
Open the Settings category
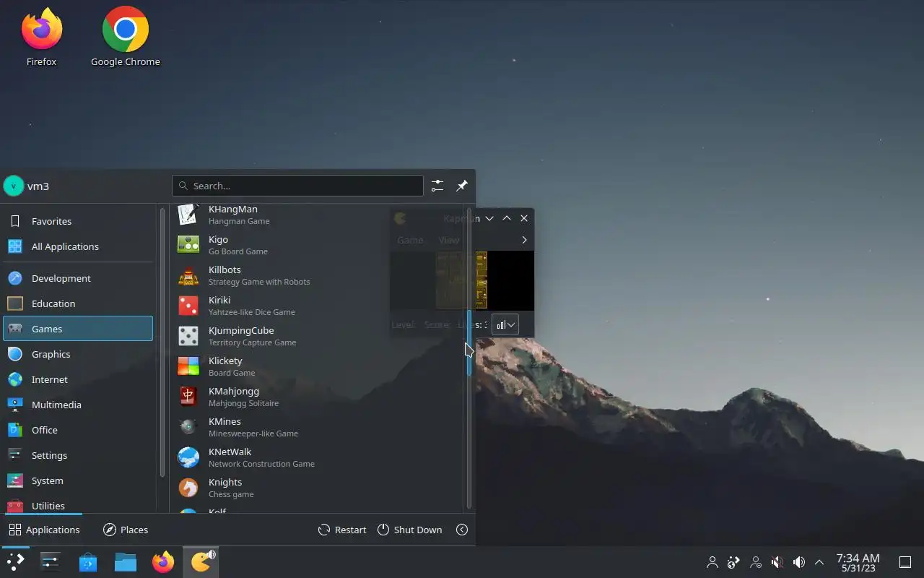point(78,455)
